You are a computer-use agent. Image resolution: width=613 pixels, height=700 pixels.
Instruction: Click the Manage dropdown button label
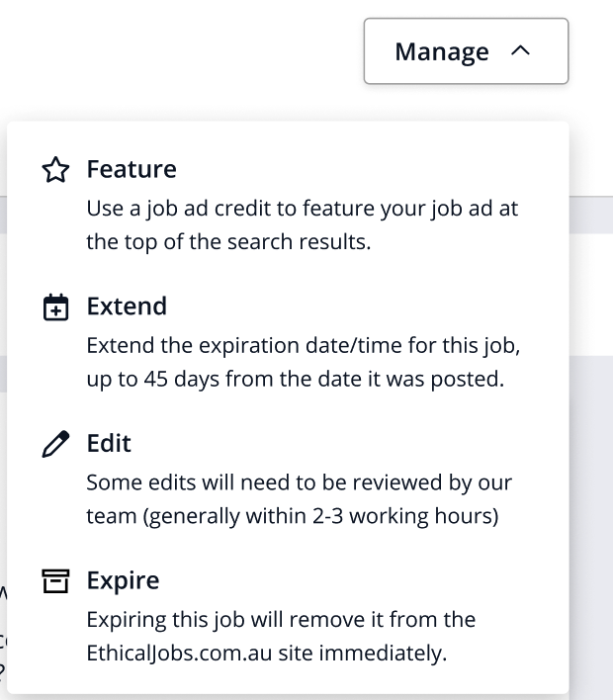click(x=441, y=51)
